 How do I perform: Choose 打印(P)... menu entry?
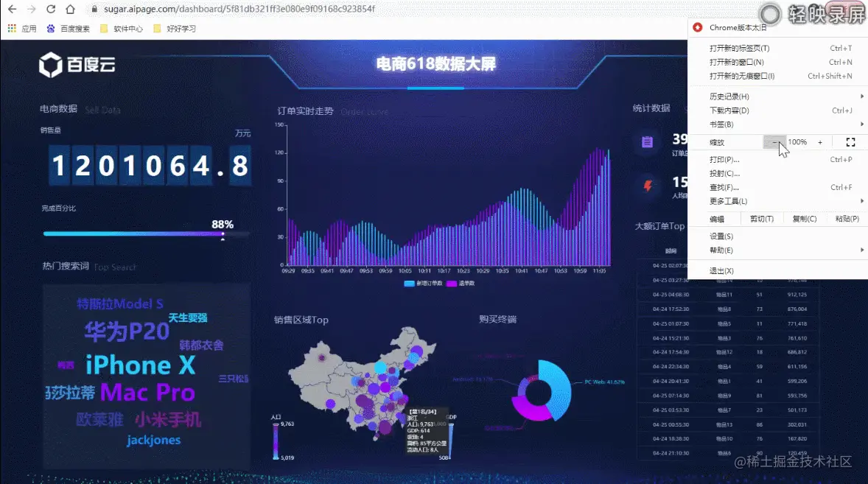coord(777,159)
